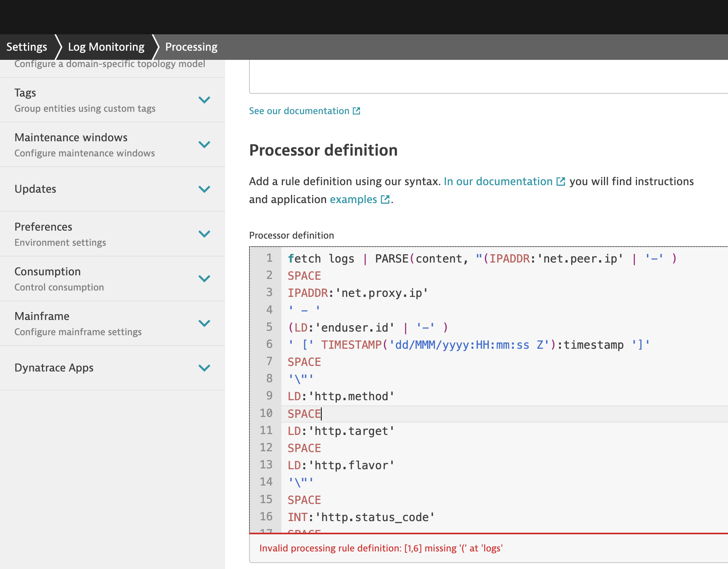Expand the Maintenance windows chevron
The width and height of the screenshot is (728, 569).
coord(204,144)
